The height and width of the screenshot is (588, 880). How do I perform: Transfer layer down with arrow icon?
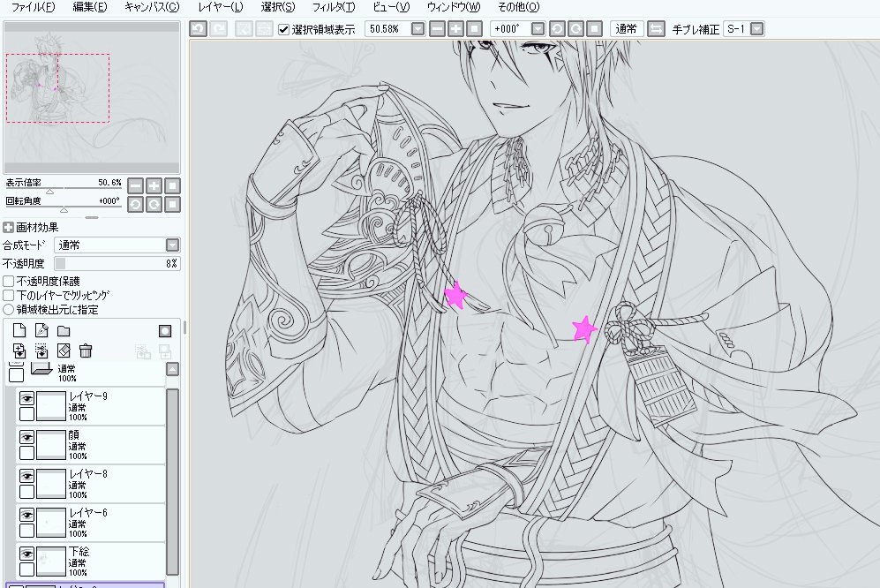[x=19, y=351]
